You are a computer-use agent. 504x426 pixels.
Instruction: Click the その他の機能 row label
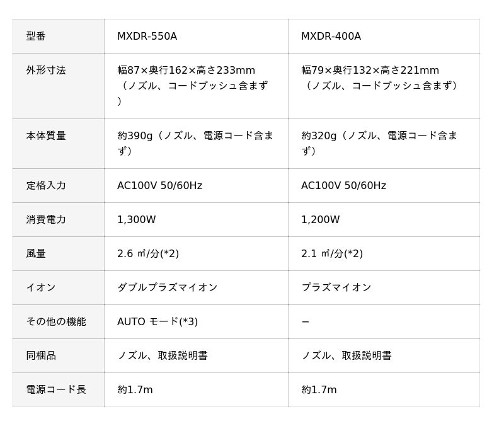point(56,321)
